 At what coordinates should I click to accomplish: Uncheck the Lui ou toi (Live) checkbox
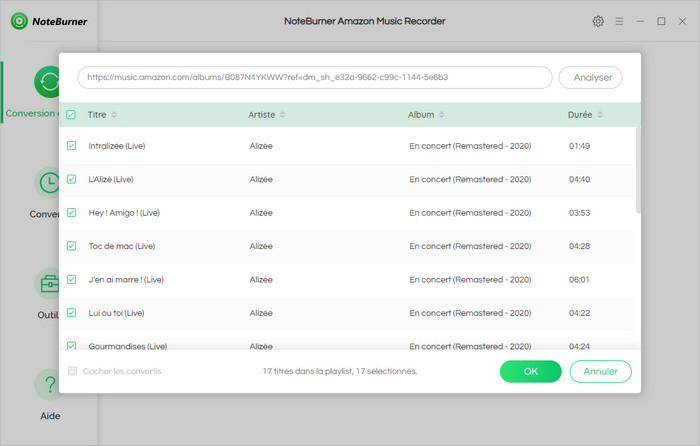[71, 313]
